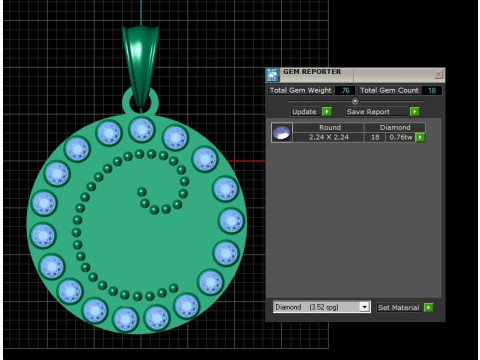The image size is (480, 360).
Task: Click the green arrow beside Set Material
Action: 428,307
